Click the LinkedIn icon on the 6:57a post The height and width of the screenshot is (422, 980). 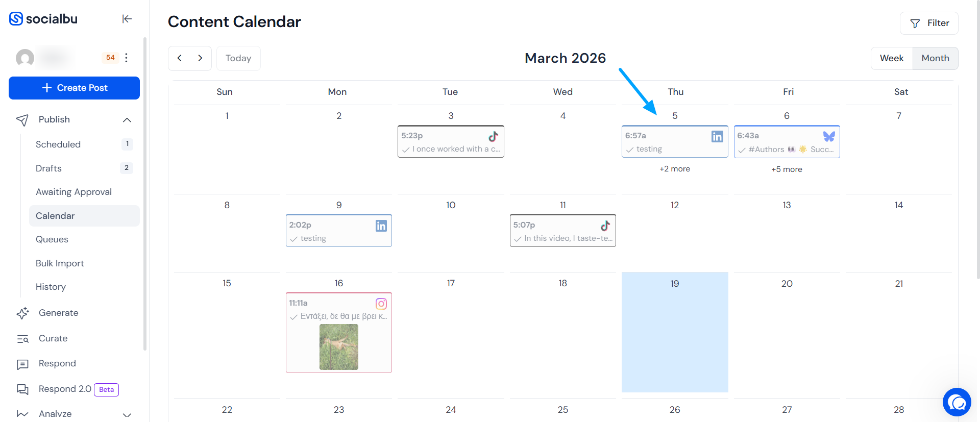tap(717, 136)
